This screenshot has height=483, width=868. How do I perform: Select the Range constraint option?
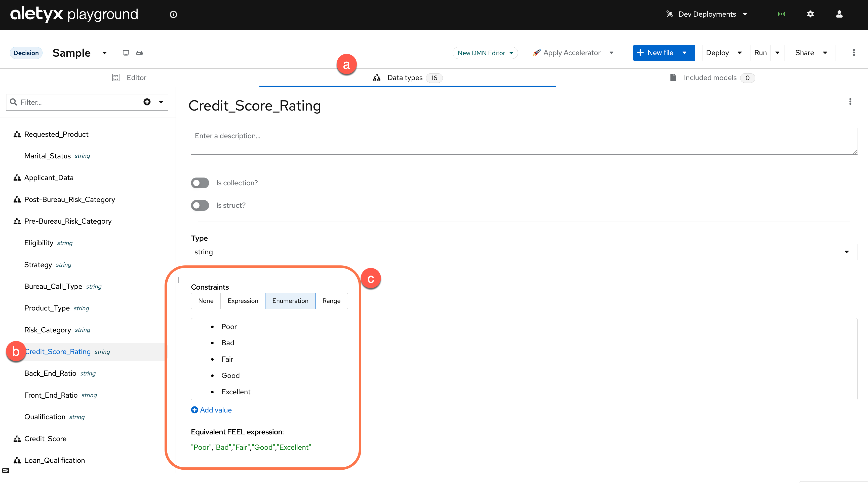(331, 301)
